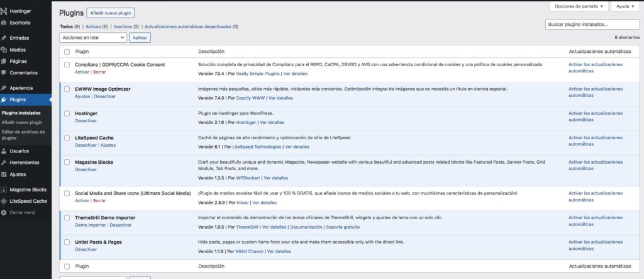Deactivate the Magazine Blocks plugin
This screenshot has height=279, width=644.
click(x=86, y=169)
